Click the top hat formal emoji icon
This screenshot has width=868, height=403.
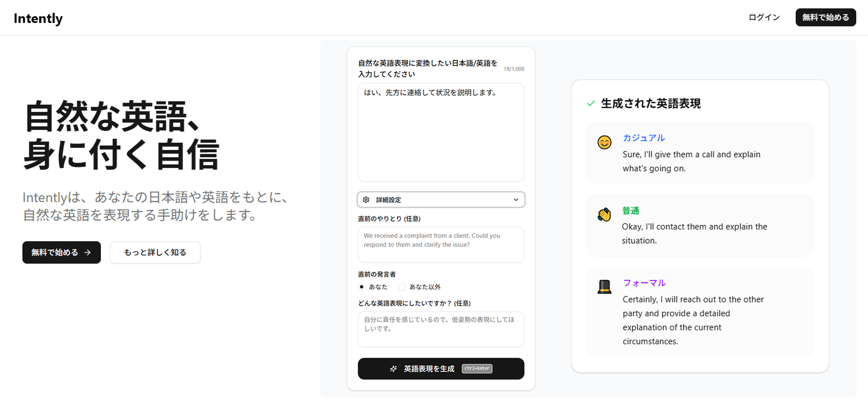[604, 287]
